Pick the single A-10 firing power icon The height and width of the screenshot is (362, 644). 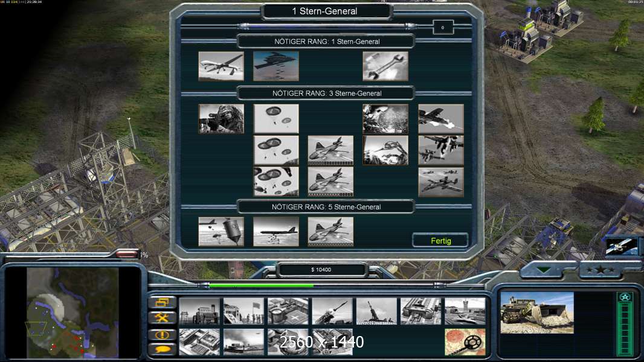point(441,119)
